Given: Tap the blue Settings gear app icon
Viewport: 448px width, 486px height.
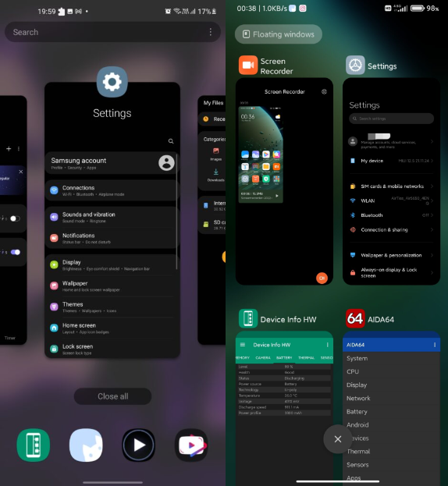Looking at the screenshot, I should click(x=112, y=82).
